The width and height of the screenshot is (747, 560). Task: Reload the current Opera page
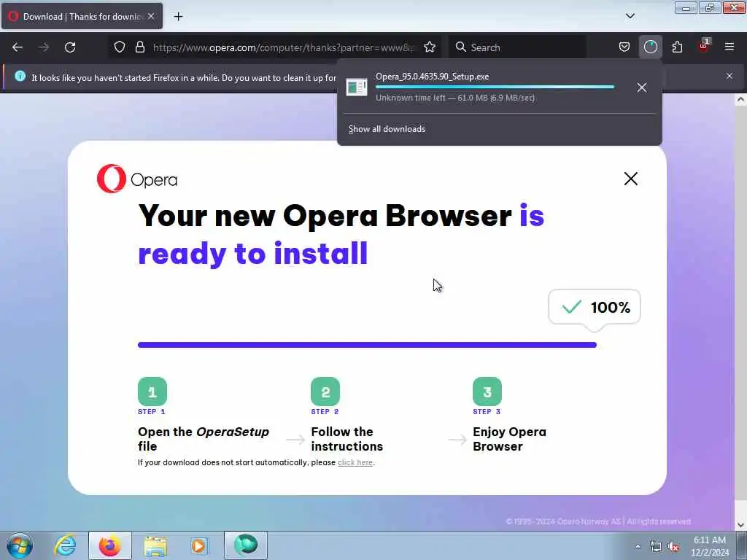[x=70, y=47]
